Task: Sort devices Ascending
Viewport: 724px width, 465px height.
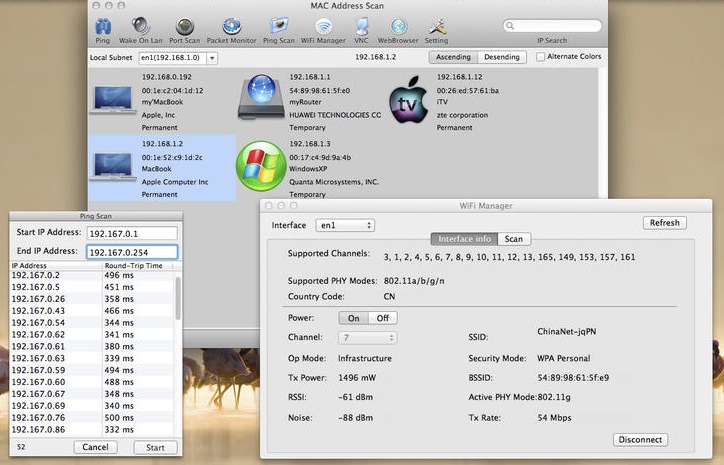Action: [453, 57]
